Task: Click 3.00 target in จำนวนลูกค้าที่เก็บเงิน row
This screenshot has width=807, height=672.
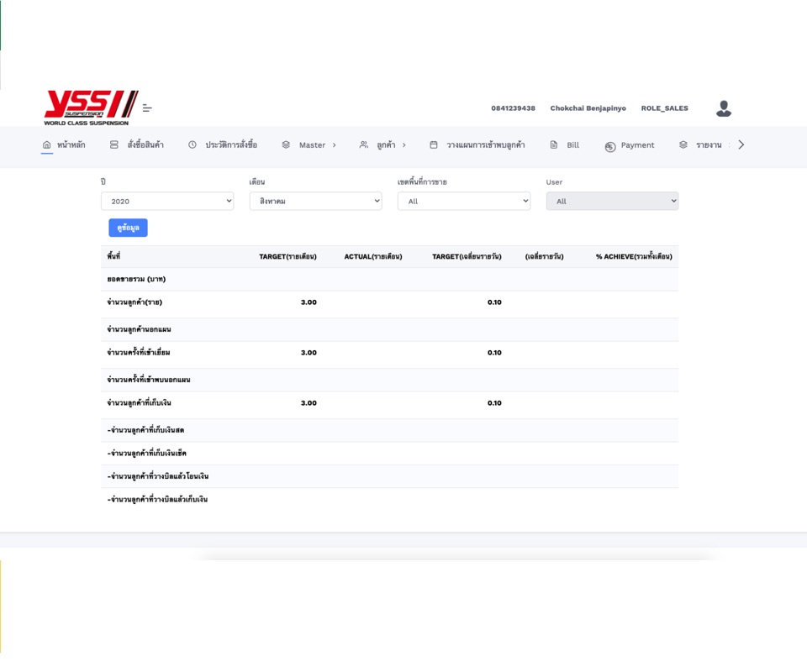Action: point(309,403)
